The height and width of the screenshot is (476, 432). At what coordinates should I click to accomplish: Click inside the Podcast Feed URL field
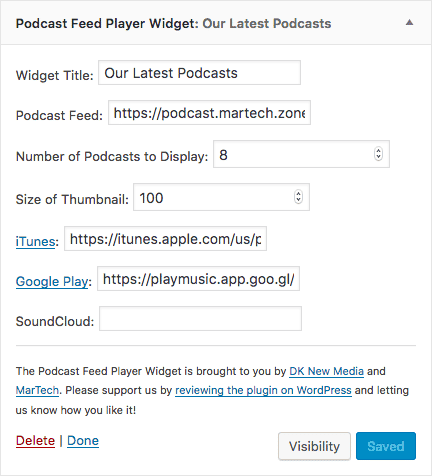209,113
